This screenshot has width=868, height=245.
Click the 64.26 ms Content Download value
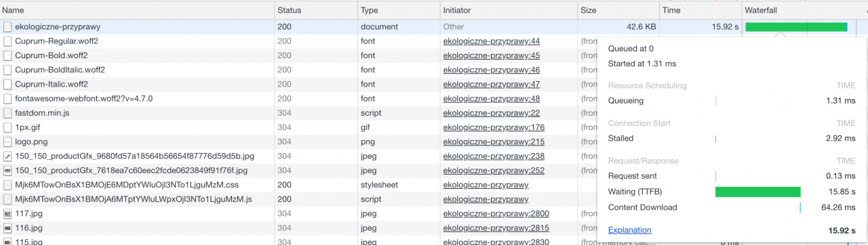[x=838, y=207]
